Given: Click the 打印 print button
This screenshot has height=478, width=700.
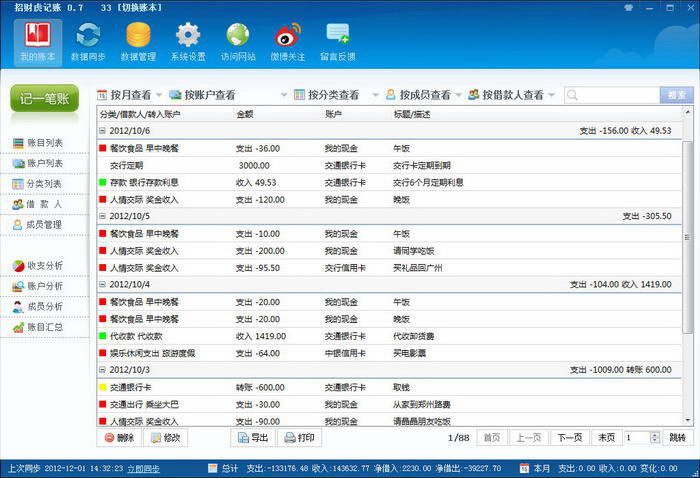Looking at the screenshot, I should coord(300,438).
